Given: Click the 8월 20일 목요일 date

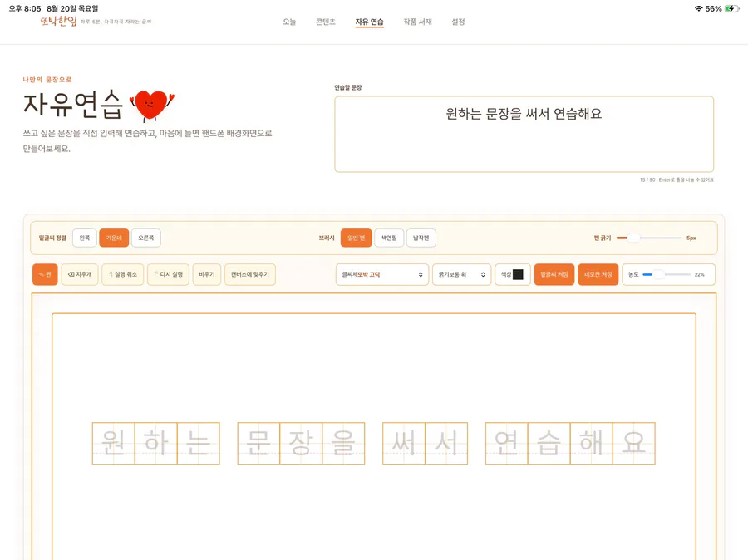Looking at the screenshot, I should pyautogui.click(x=72, y=8).
